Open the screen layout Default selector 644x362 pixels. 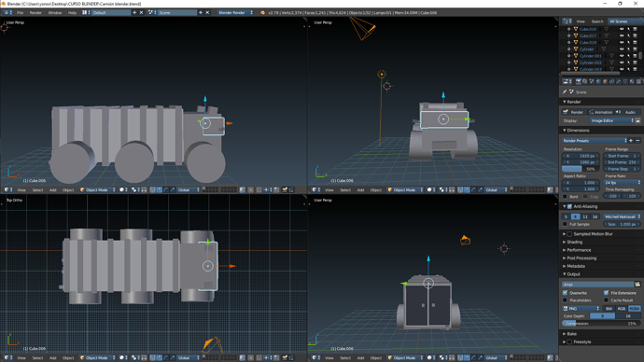111,13
